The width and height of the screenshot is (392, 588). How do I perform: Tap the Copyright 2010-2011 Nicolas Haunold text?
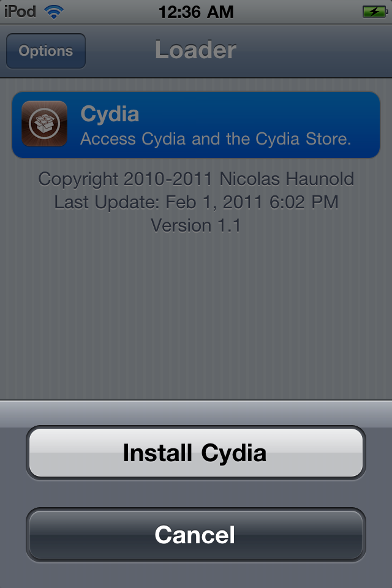(196, 179)
